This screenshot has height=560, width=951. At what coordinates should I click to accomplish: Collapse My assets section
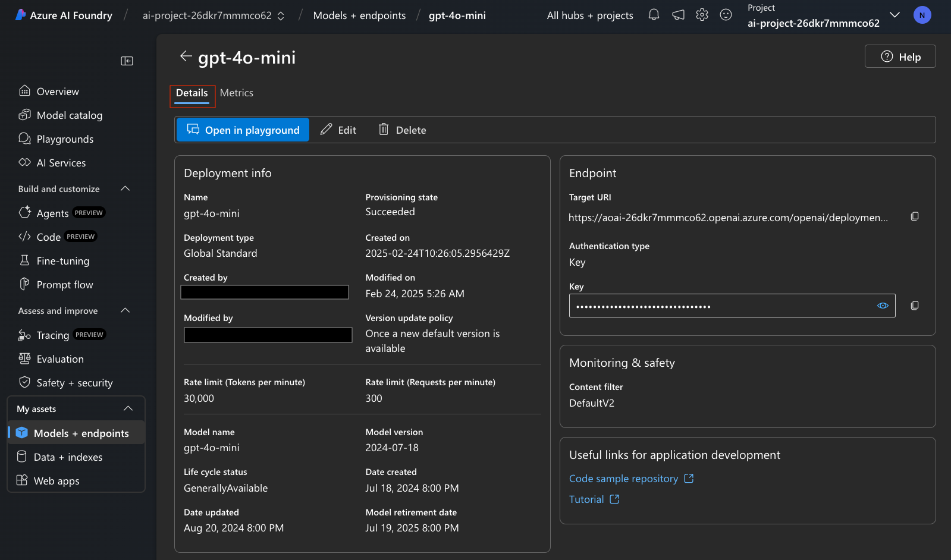128,408
